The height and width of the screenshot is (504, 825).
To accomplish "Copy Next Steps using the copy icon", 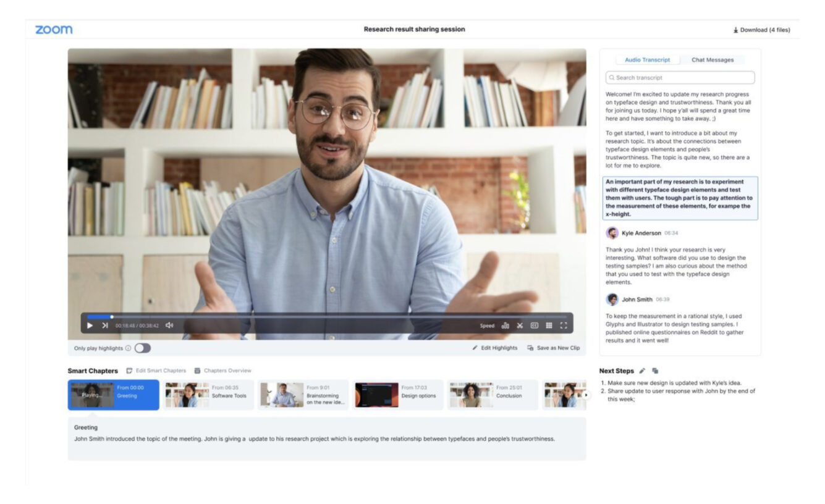I will (654, 370).
